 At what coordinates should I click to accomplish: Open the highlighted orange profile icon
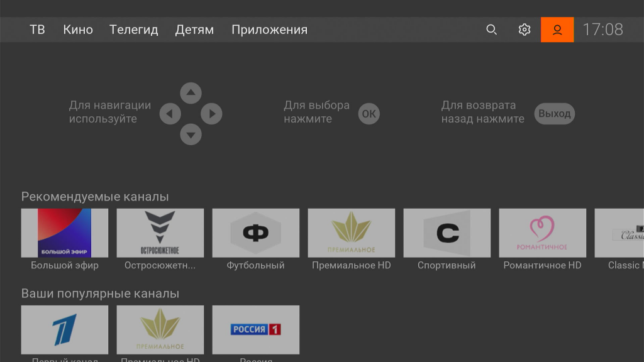557,30
